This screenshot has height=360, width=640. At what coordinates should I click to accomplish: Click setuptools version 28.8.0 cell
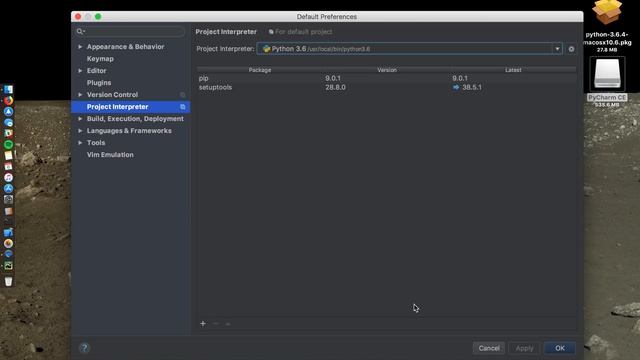click(335, 87)
